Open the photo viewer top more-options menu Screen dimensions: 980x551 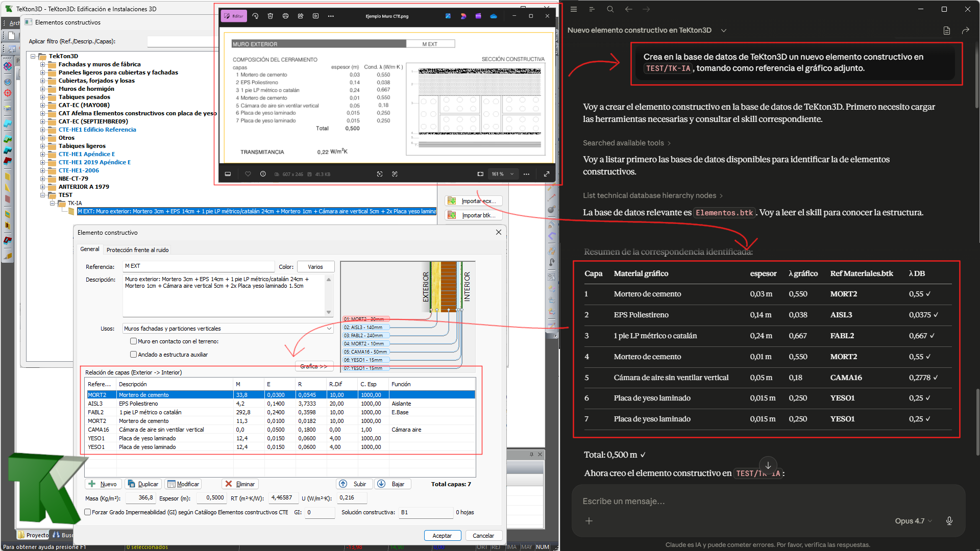331,16
